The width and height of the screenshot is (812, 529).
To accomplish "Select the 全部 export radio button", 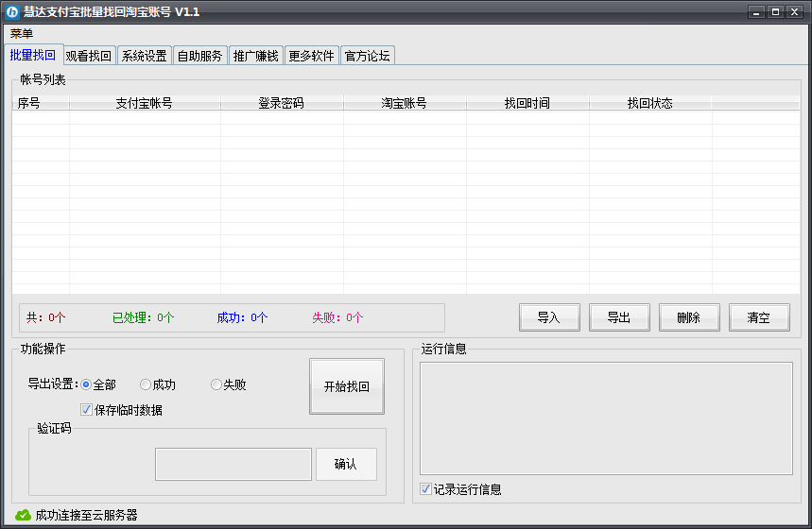I will [x=86, y=384].
